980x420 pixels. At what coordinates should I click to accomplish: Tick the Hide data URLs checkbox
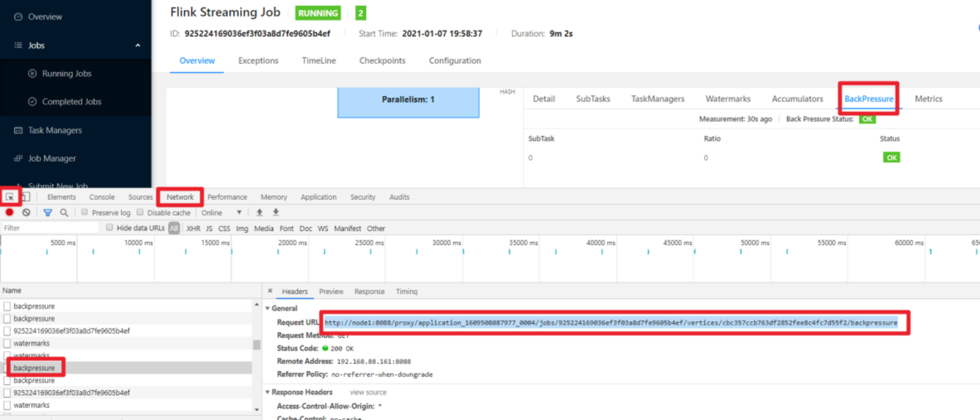pyautogui.click(x=109, y=227)
